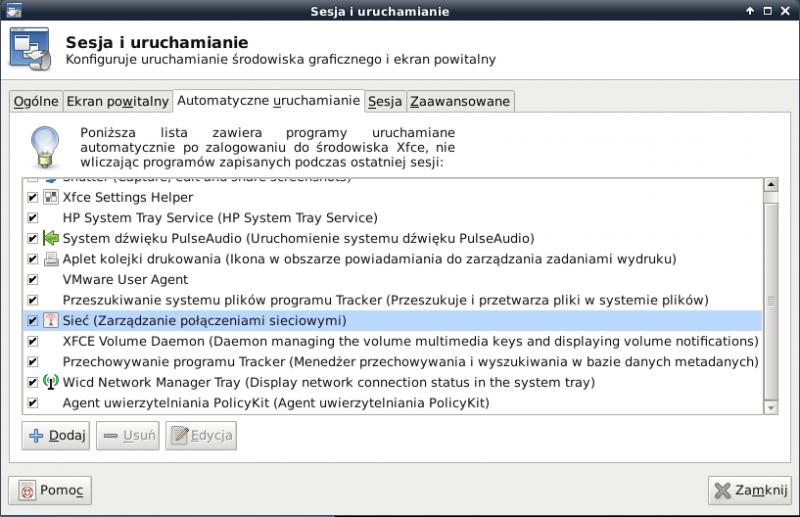Open help with the Pomoc button
Screen dimensions: 800x517
pos(51,490)
